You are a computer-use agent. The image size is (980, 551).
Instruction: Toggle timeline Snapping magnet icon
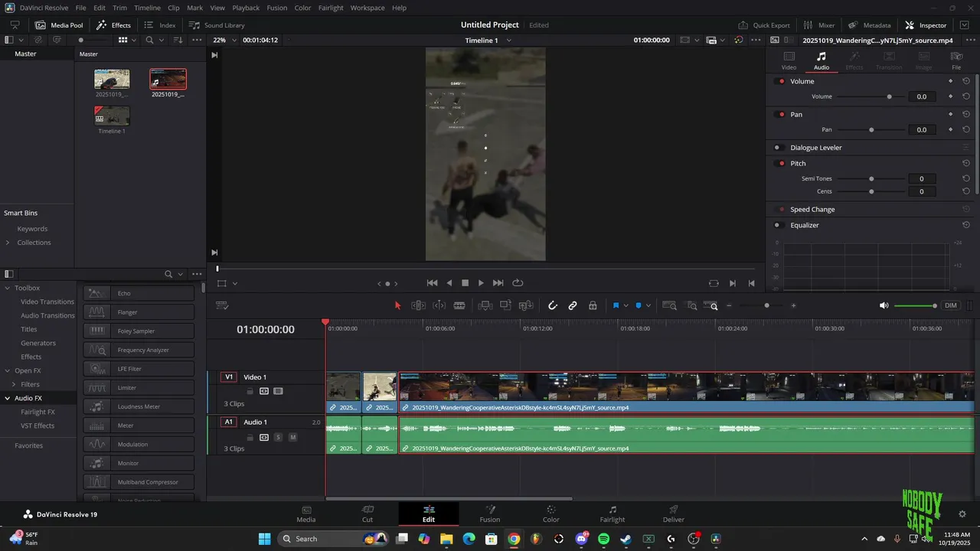(x=553, y=305)
